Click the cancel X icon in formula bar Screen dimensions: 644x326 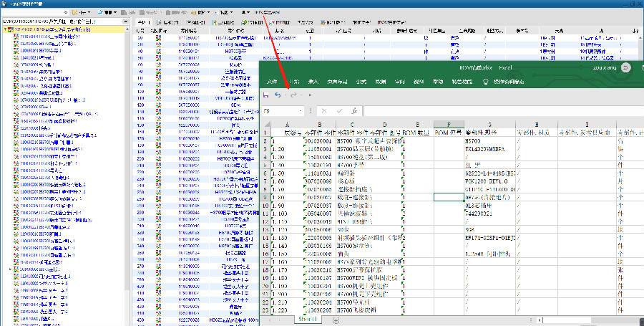coord(323,111)
